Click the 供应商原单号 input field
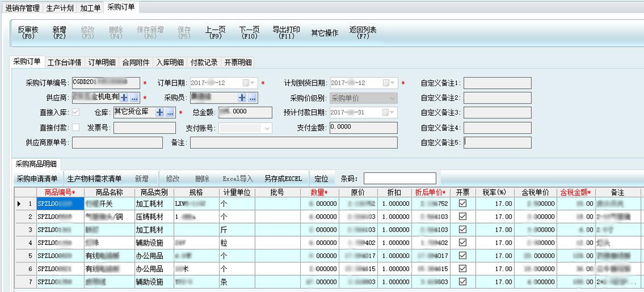The height and width of the screenshot is (292, 644). tap(117, 143)
